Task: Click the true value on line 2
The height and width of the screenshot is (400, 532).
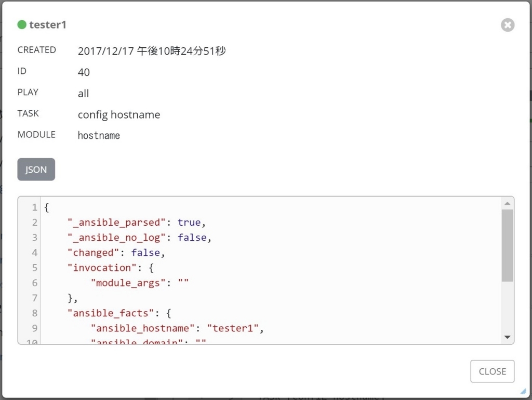Action: tap(189, 223)
